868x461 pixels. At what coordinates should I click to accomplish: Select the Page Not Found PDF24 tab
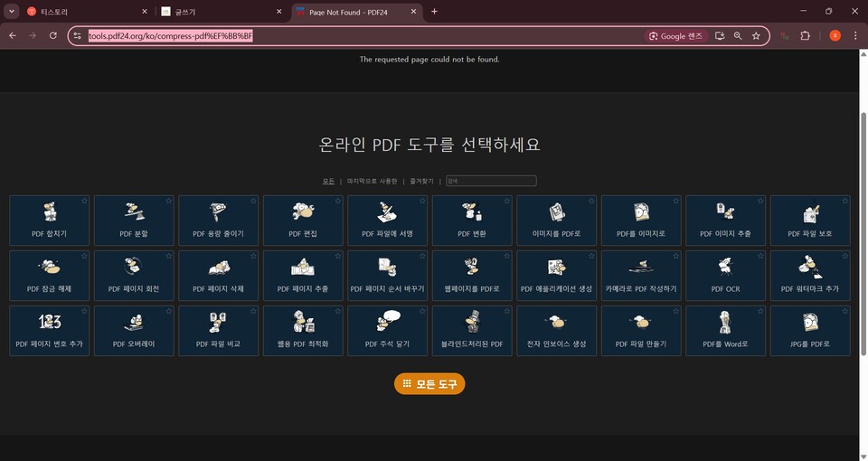coord(357,12)
